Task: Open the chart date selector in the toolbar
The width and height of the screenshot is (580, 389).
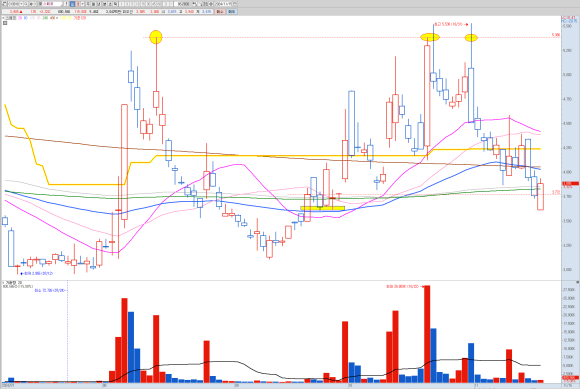Action: coord(223,4)
